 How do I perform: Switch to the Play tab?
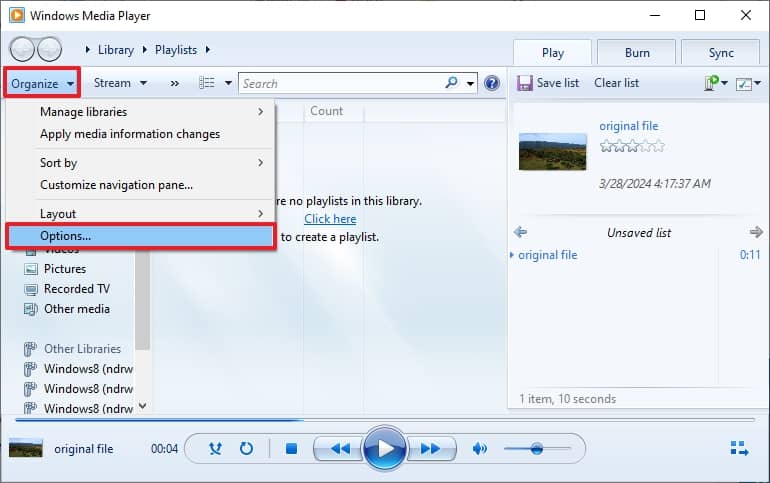coord(552,53)
